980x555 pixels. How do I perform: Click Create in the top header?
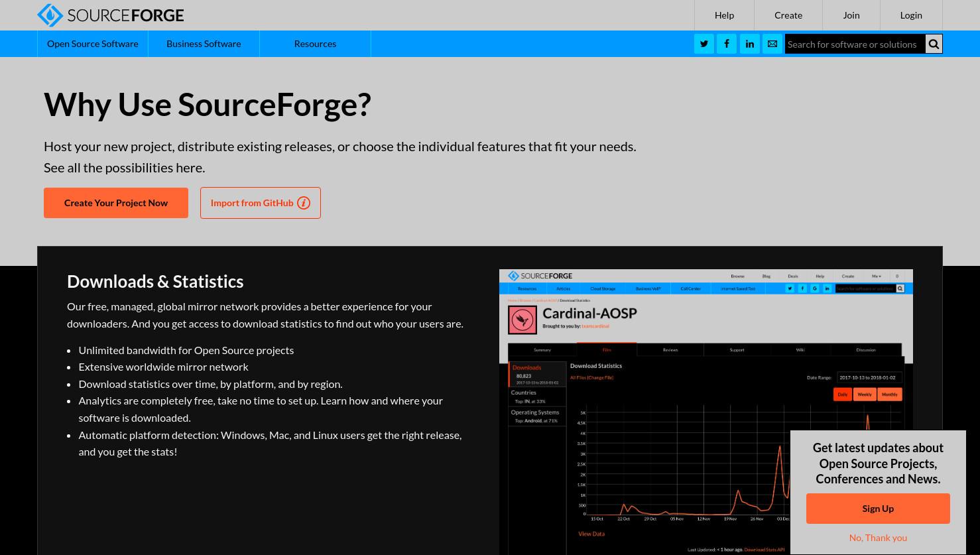(788, 15)
